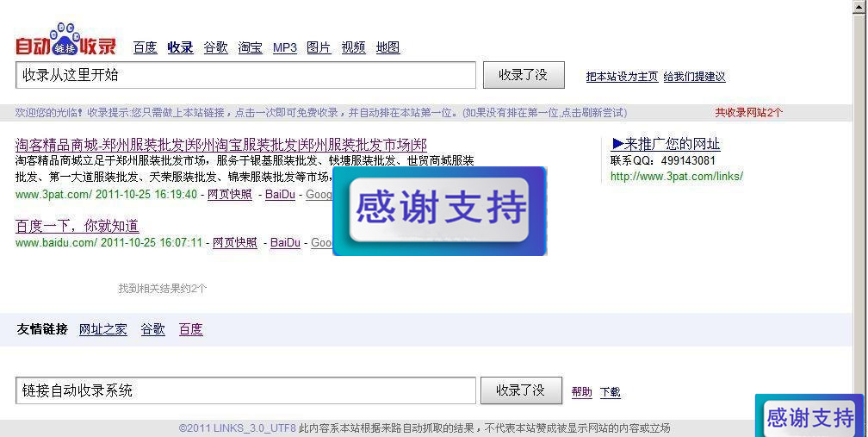Open 网址之家 friendly link
The width and height of the screenshot is (868, 437).
coord(103,329)
